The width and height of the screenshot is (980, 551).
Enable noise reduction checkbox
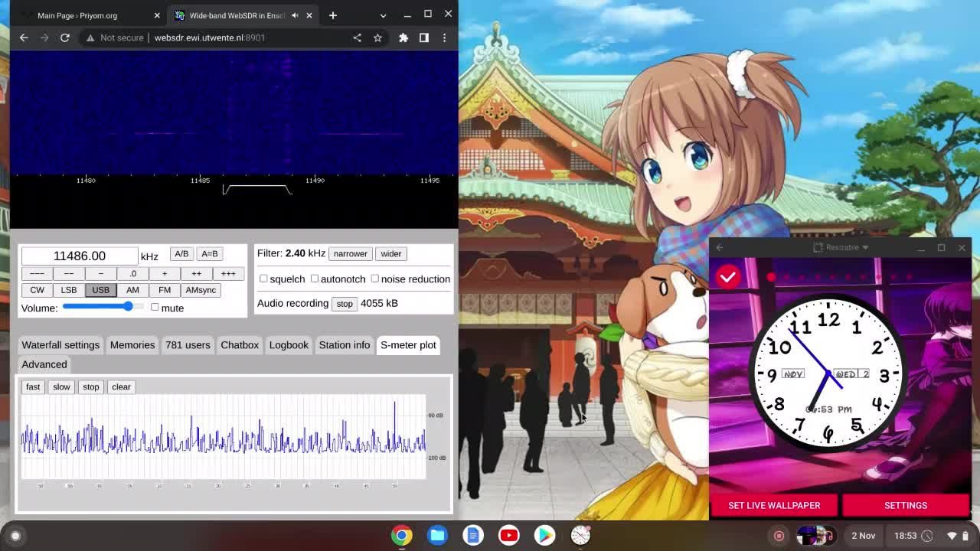(375, 279)
